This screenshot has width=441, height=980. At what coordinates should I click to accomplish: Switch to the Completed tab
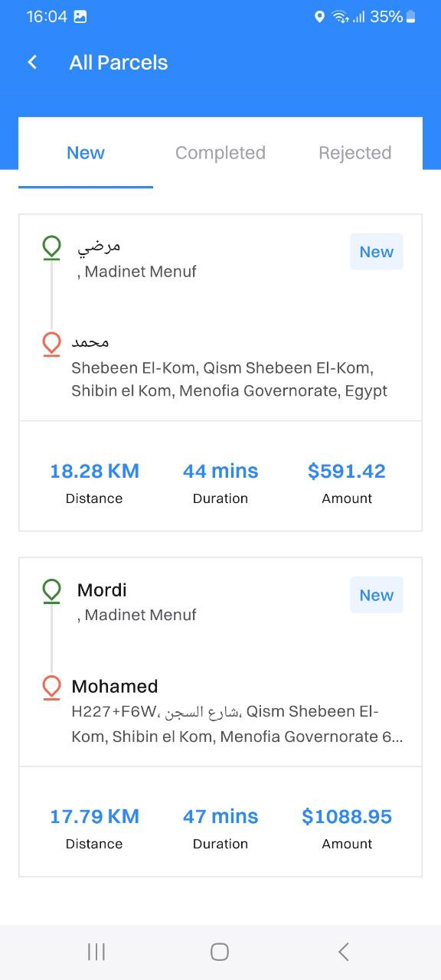click(x=220, y=153)
